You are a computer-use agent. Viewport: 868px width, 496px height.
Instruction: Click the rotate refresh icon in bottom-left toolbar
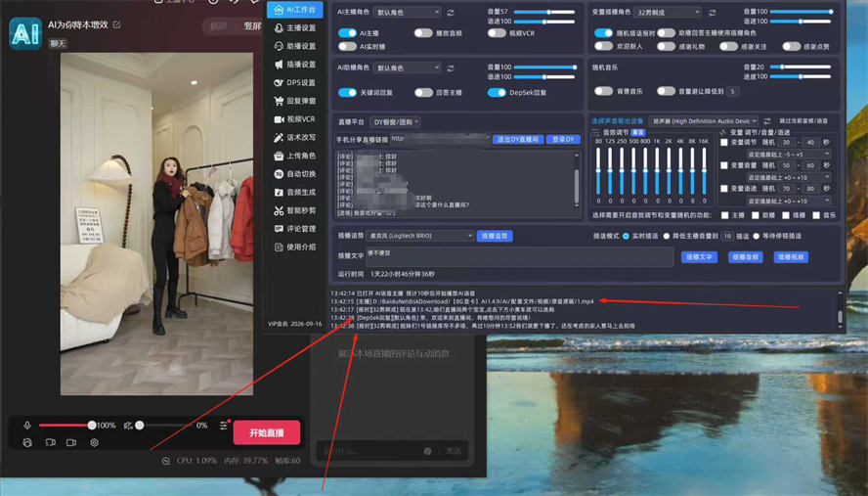pyautogui.click(x=27, y=443)
